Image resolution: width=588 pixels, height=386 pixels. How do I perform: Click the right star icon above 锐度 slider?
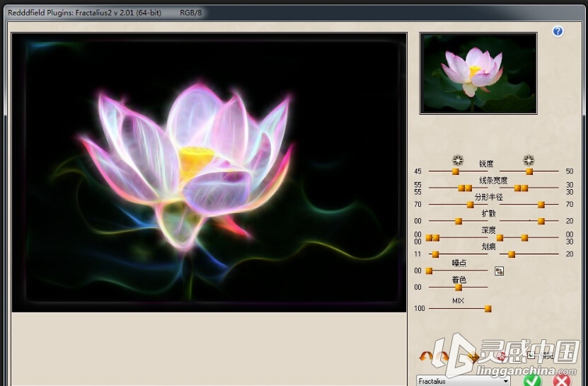tap(529, 160)
